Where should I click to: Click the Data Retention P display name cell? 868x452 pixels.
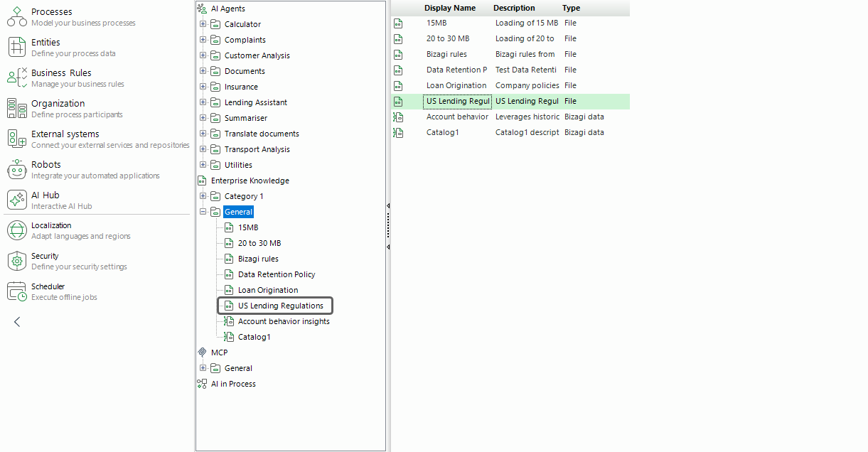coord(457,70)
